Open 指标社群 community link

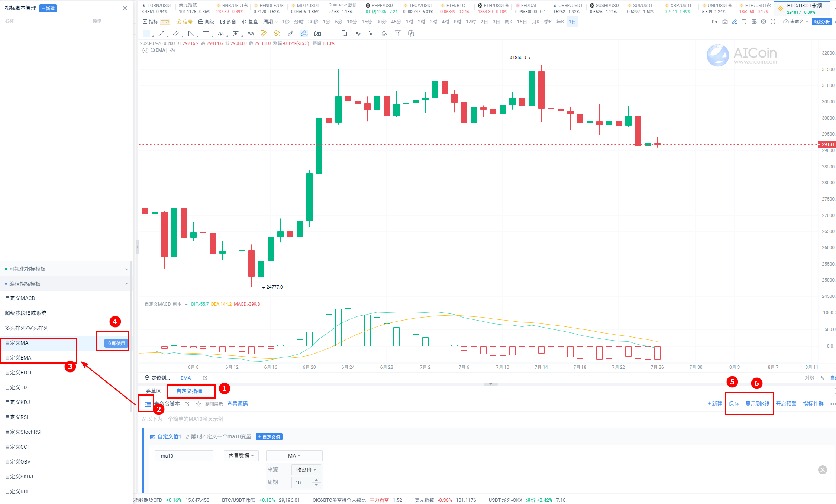point(813,404)
